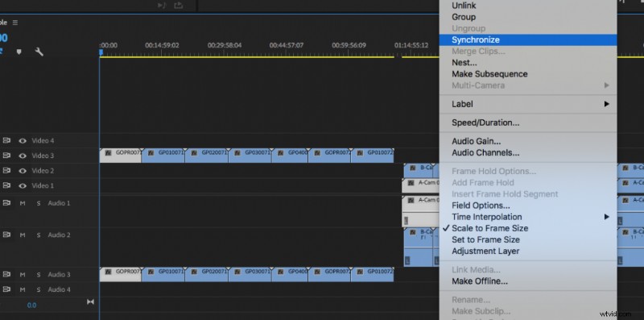The width and height of the screenshot is (644, 320).
Task: Hide Video 4 track output with eye icon
Action: click(x=23, y=141)
